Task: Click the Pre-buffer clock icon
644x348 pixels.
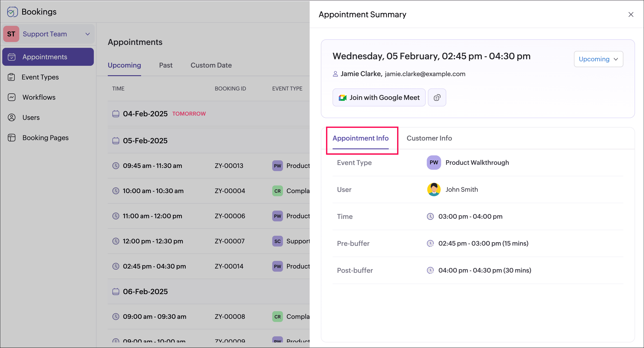Action: (x=430, y=244)
